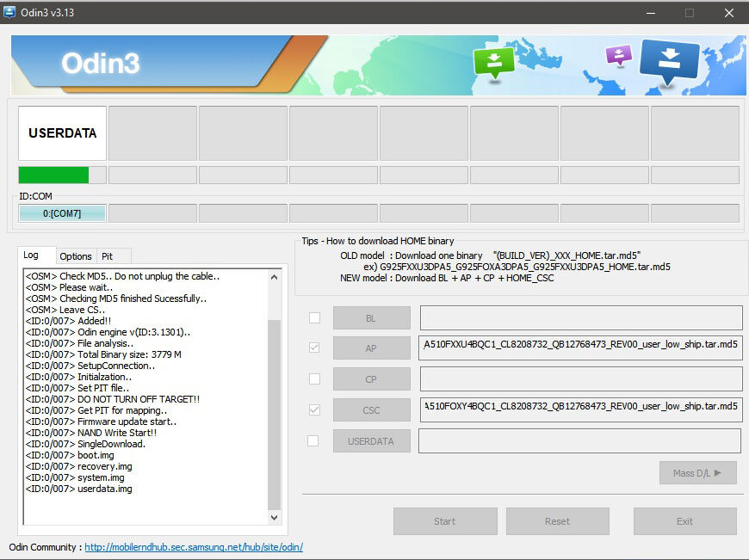Click the 'Firmware update start..' log line
Image resolution: width=749 pixels, height=560 pixels.
[102, 422]
